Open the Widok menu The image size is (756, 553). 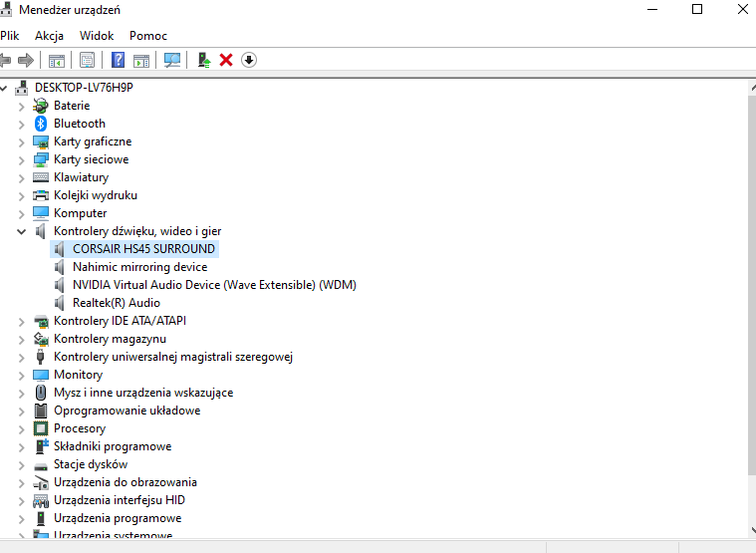pos(97,36)
